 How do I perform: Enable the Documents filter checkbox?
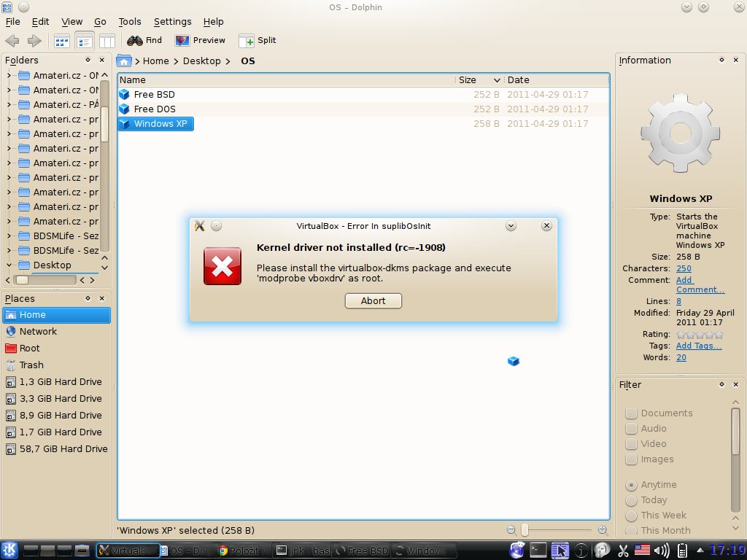631,413
